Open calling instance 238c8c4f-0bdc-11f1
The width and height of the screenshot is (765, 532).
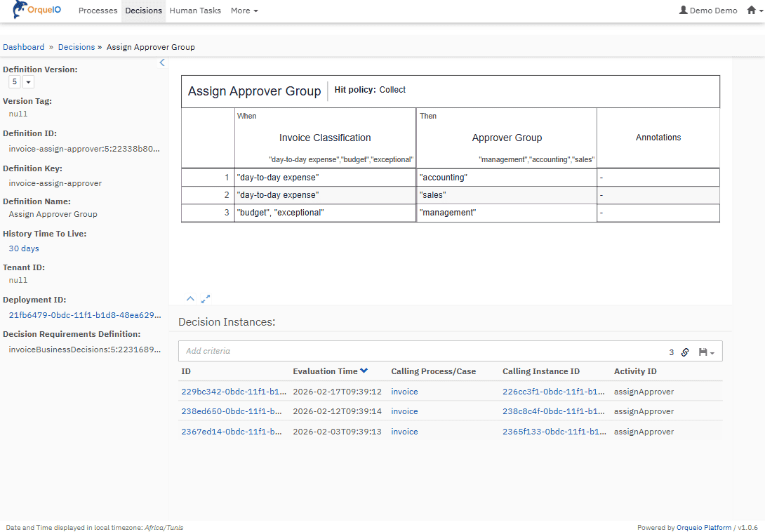(554, 411)
